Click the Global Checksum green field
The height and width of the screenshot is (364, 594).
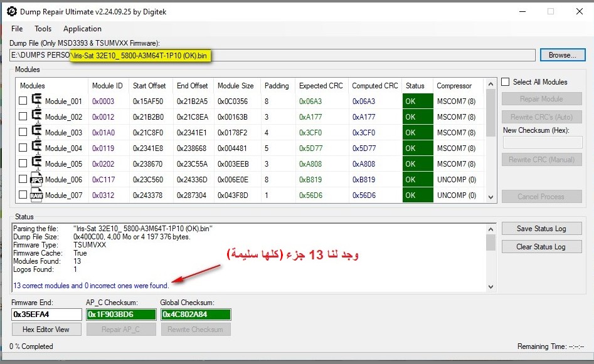tap(196, 315)
